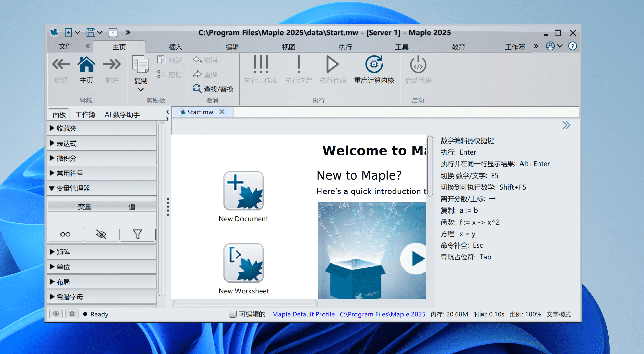Expand the 希腊字母 palette
Viewport: 644px width, 354px height.
click(x=102, y=297)
